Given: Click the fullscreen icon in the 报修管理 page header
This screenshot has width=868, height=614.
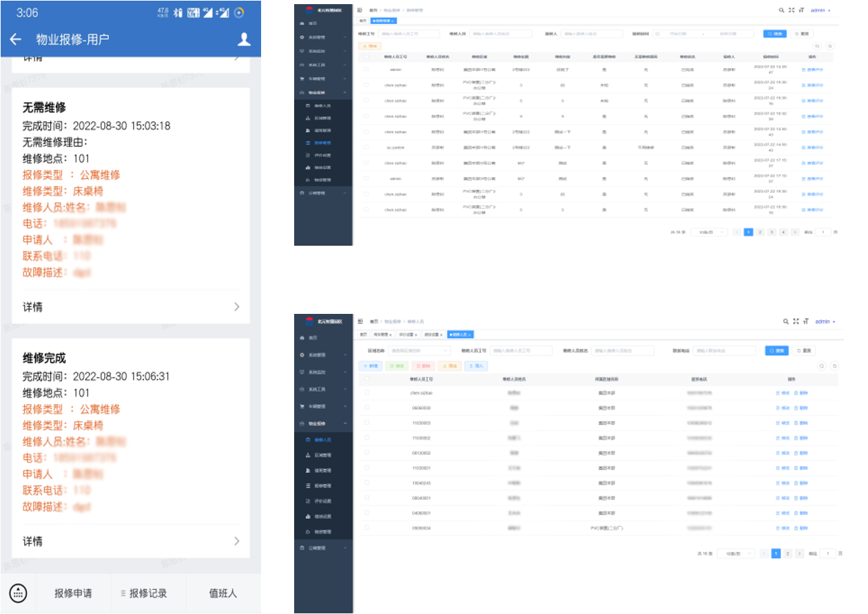Looking at the screenshot, I should point(792,10).
